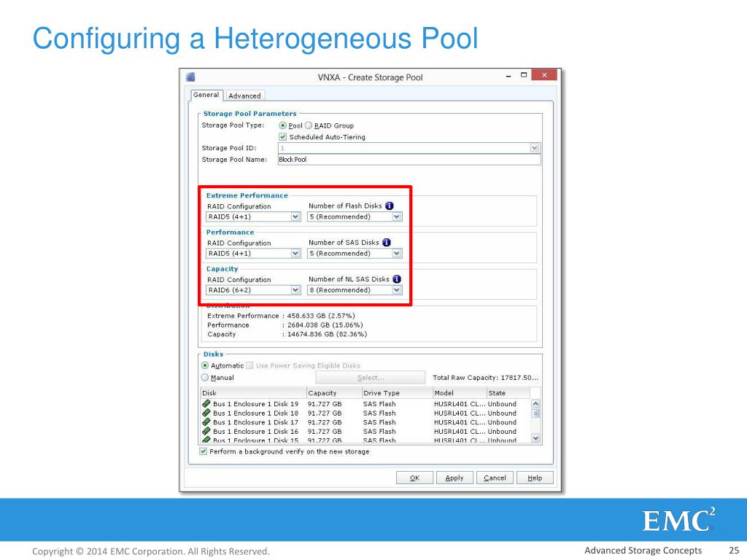747x560 pixels.
Task: Click the disk list scroll down arrow
Action: [x=535, y=437]
